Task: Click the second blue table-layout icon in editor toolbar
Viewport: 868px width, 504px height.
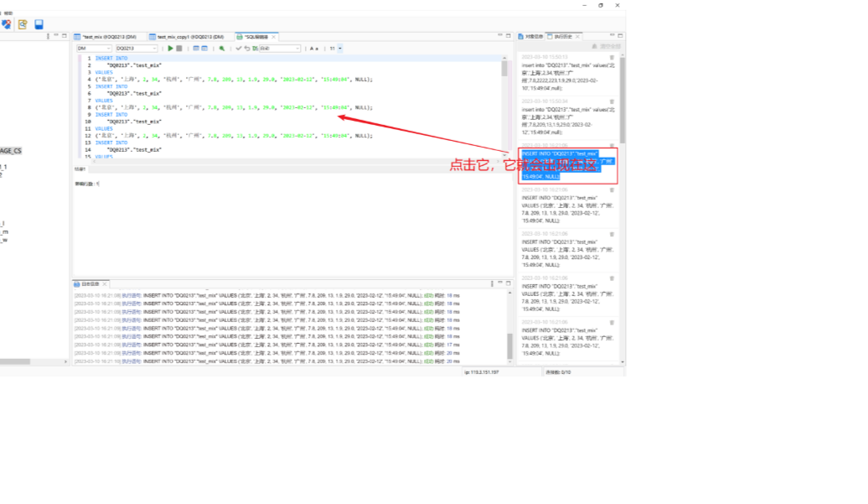Action: [204, 49]
